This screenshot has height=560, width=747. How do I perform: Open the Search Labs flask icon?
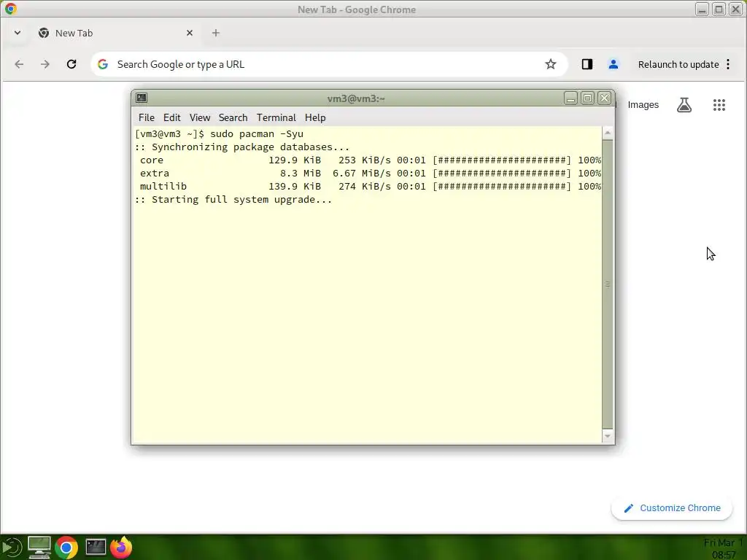(x=684, y=105)
